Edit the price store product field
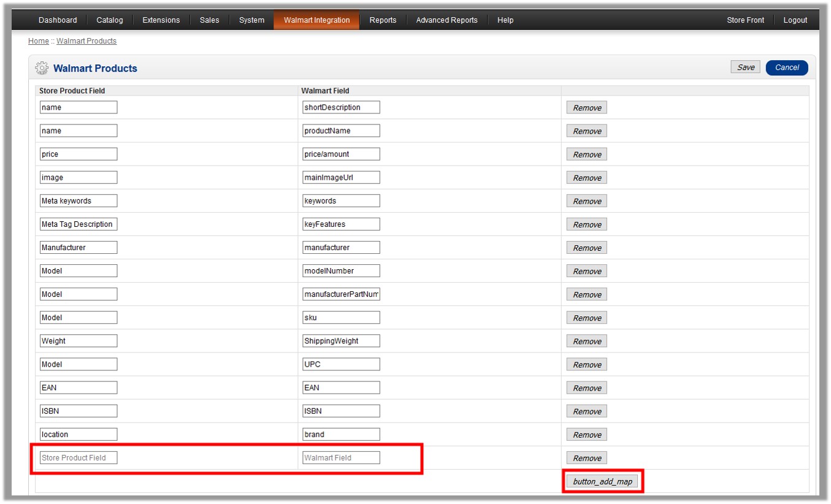831x504 pixels. point(79,154)
